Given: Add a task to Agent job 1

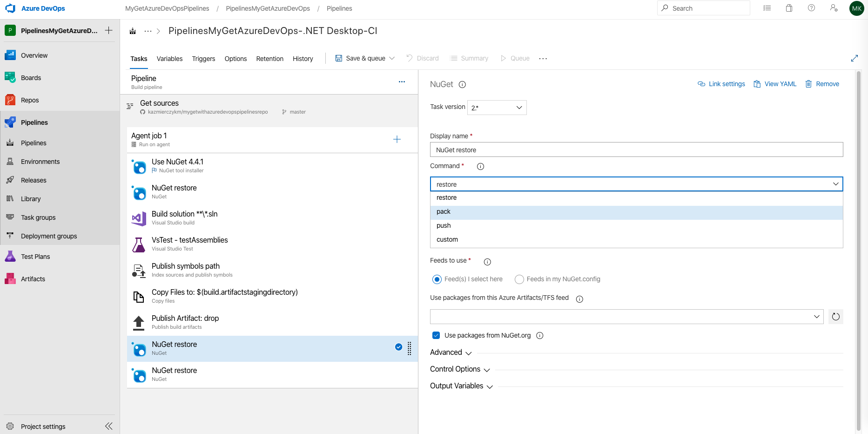Looking at the screenshot, I should (397, 139).
